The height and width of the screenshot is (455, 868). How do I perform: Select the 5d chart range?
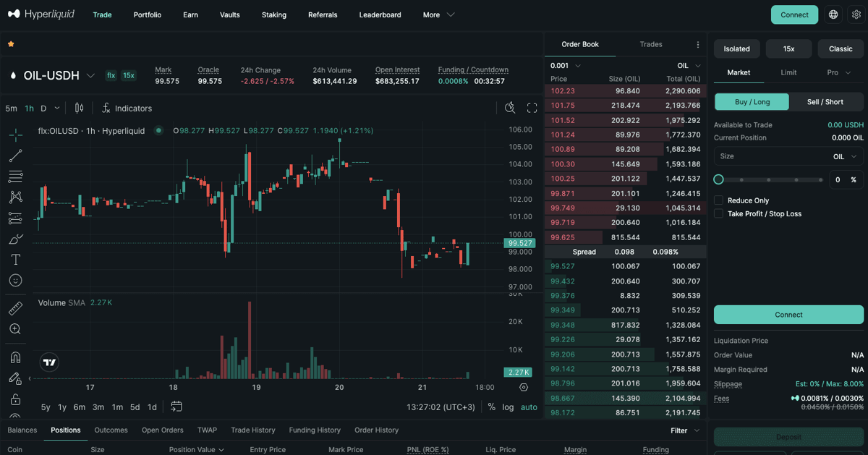point(135,407)
